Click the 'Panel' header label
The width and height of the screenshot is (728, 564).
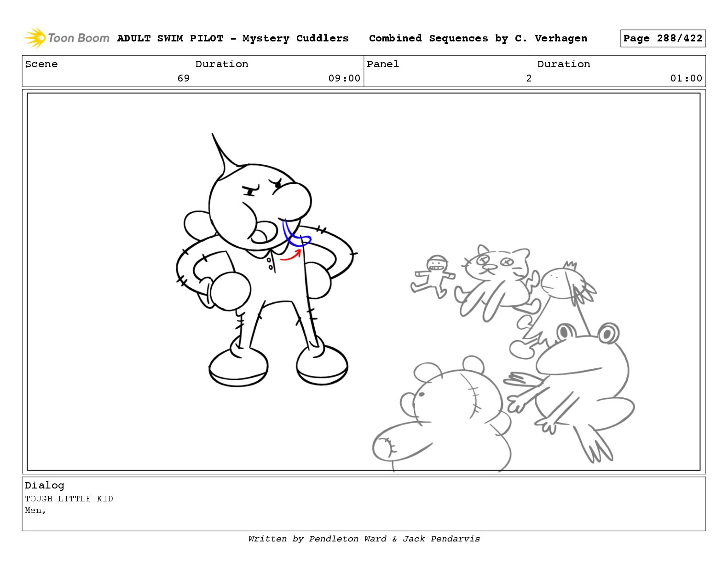383,64
